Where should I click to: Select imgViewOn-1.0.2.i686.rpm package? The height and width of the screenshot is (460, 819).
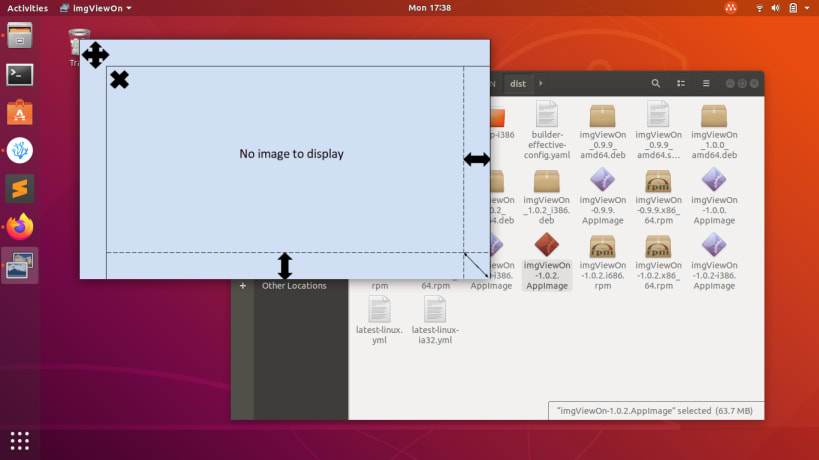(602, 262)
